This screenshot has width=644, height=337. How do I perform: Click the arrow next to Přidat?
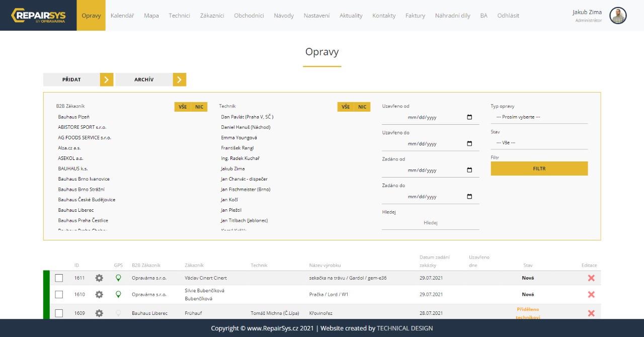[107, 79]
